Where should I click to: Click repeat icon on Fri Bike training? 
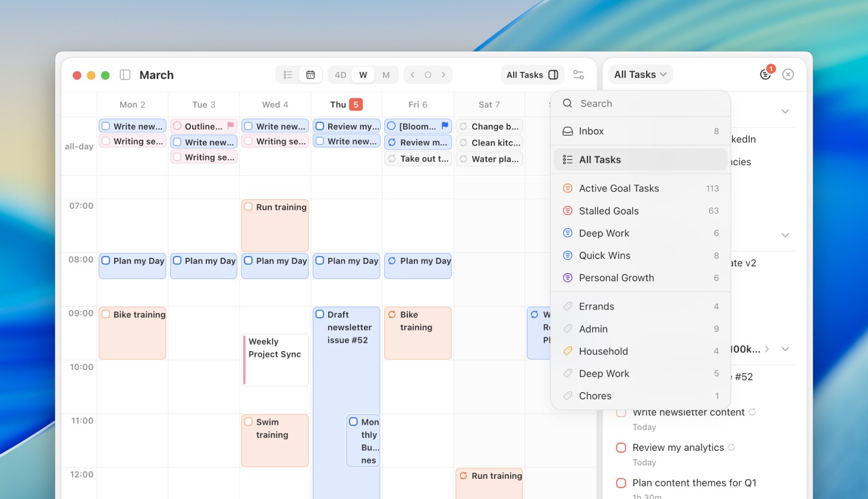(392, 315)
